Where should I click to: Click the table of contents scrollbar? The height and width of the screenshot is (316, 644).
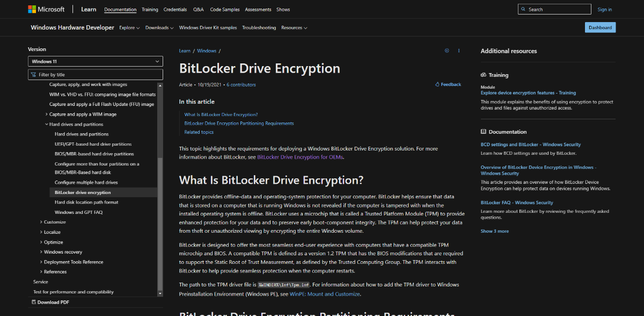[x=160, y=226]
